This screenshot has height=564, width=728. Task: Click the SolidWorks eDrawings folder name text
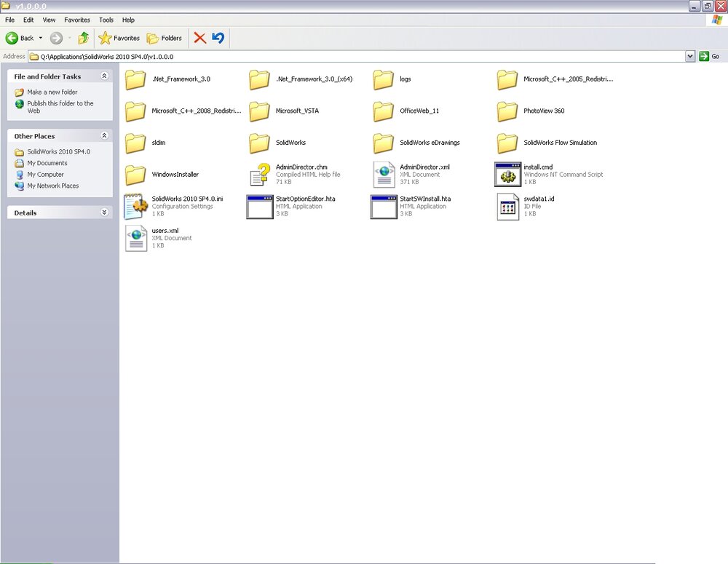(x=430, y=143)
